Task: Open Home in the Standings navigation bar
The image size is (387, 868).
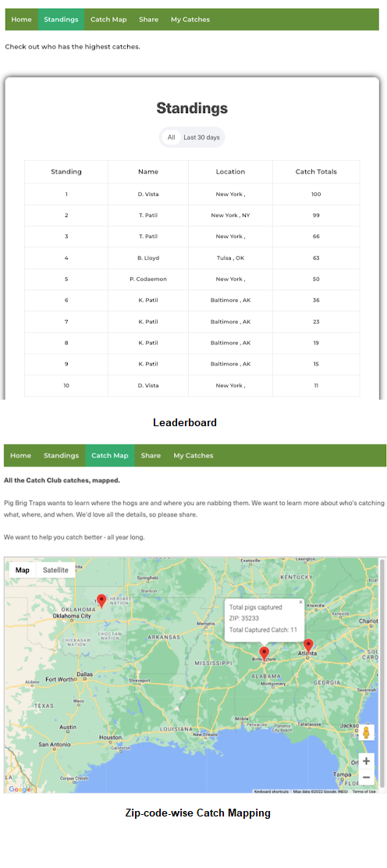Action: [22, 20]
